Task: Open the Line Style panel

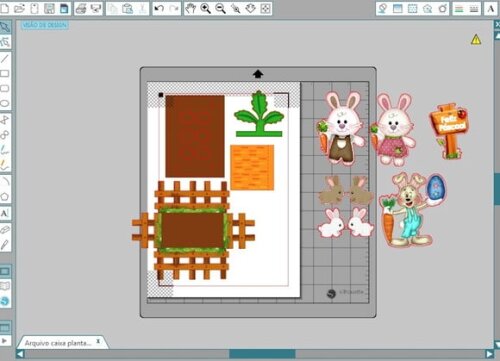Action: [474, 8]
